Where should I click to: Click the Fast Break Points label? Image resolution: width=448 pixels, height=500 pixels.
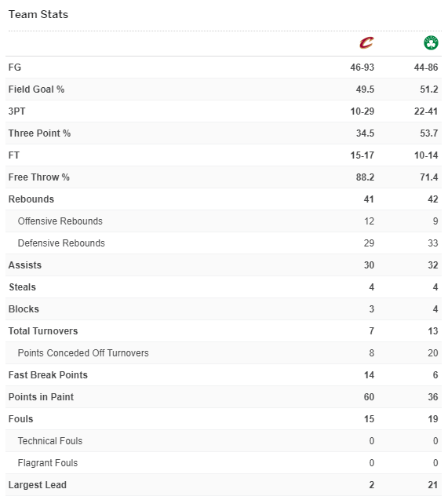(x=48, y=375)
